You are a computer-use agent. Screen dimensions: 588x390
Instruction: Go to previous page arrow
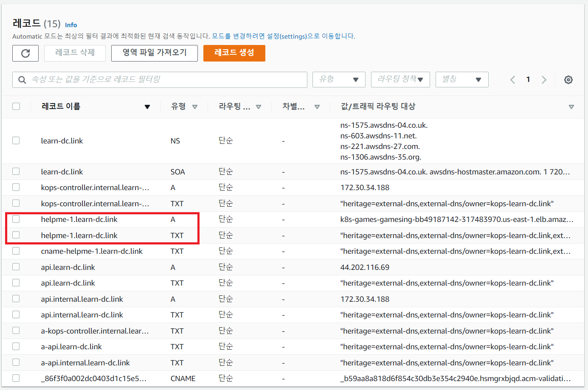[512, 80]
